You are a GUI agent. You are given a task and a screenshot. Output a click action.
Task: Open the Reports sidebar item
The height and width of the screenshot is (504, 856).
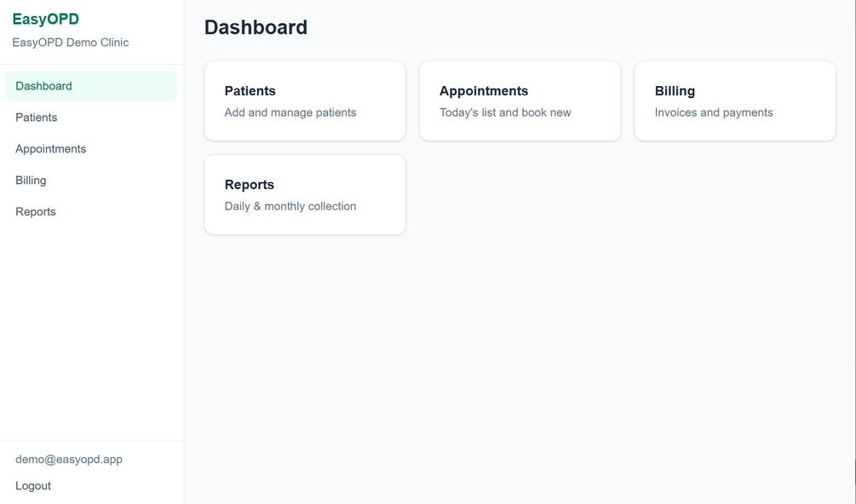click(x=36, y=212)
